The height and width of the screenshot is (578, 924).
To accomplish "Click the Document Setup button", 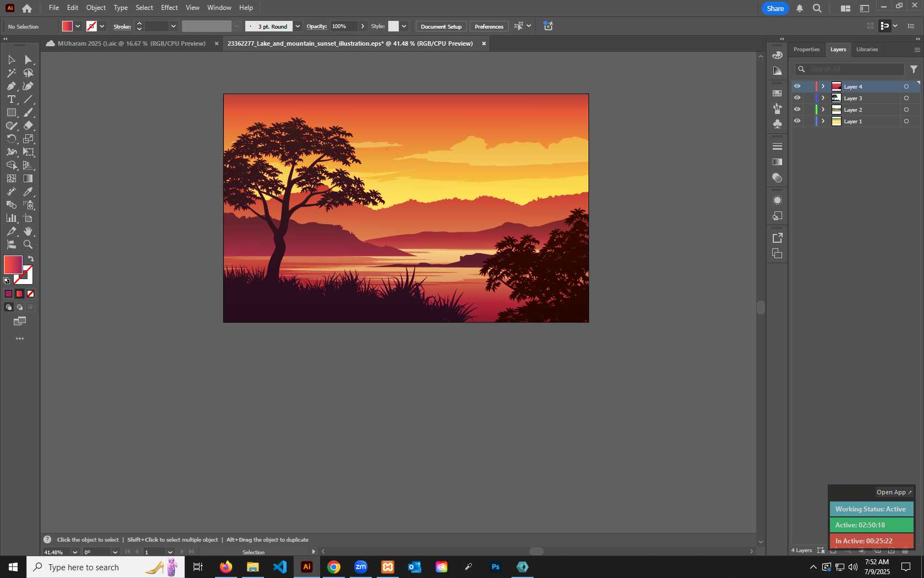I will [x=441, y=26].
